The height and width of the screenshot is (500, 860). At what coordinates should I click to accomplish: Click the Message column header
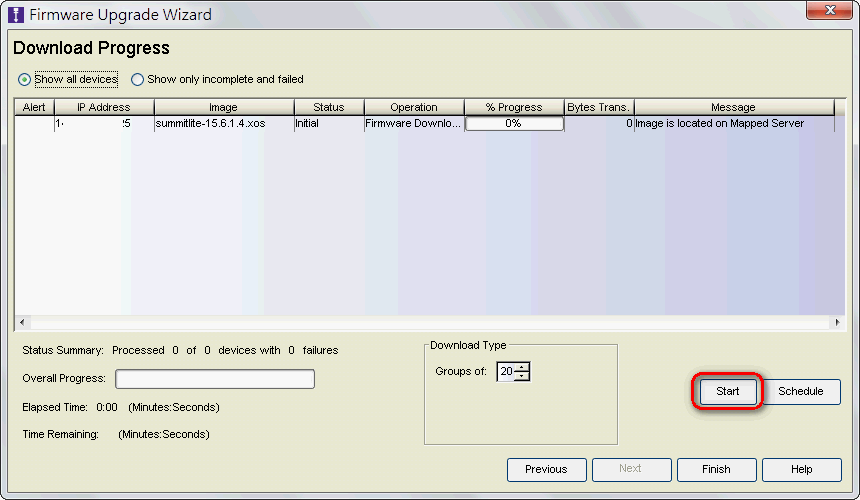pos(733,107)
